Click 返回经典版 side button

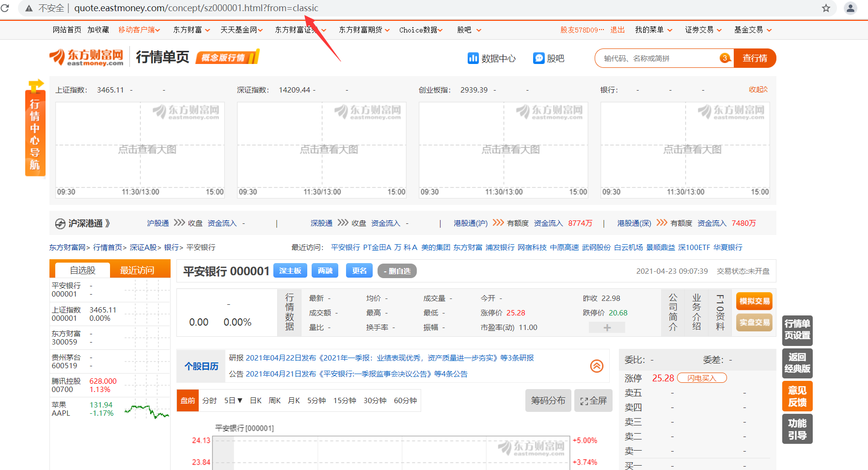[x=797, y=363]
